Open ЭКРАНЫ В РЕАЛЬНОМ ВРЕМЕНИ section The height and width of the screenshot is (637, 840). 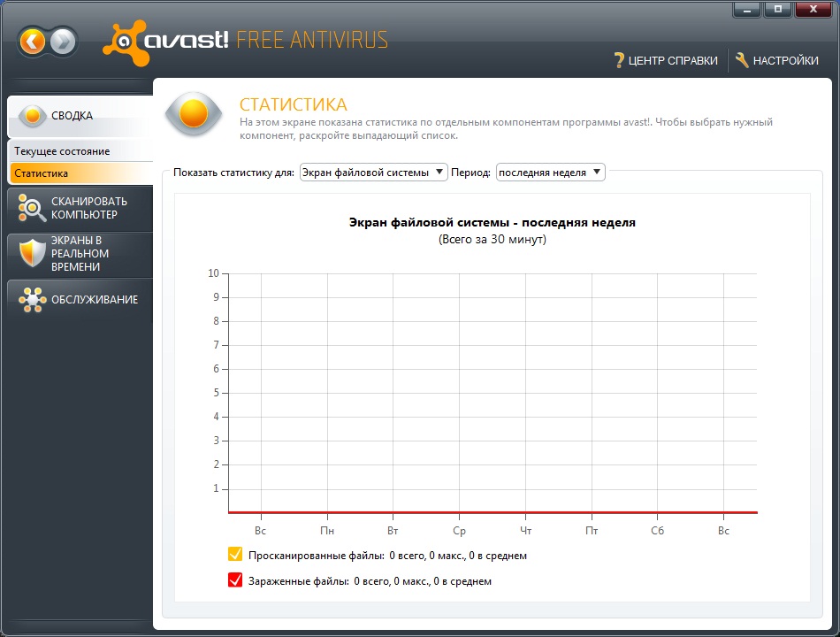(x=80, y=254)
